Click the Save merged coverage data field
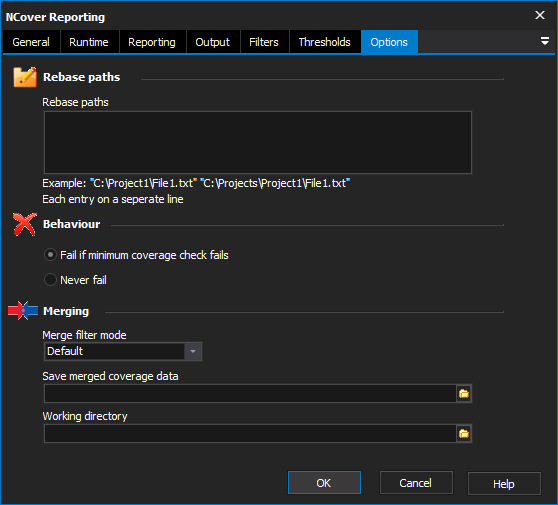The height and width of the screenshot is (505, 558). point(250,394)
